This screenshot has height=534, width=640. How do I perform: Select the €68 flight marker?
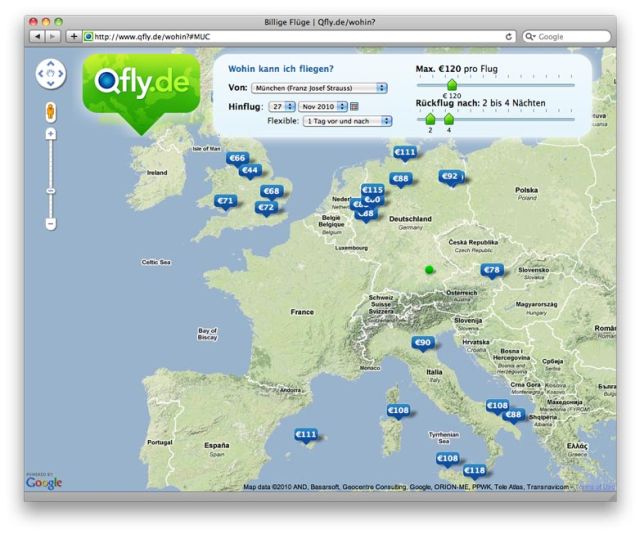tap(271, 192)
